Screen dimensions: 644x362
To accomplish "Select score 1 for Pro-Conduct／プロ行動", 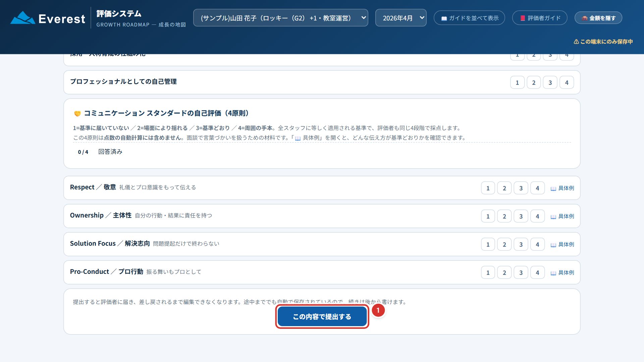I will [x=488, y=273].
